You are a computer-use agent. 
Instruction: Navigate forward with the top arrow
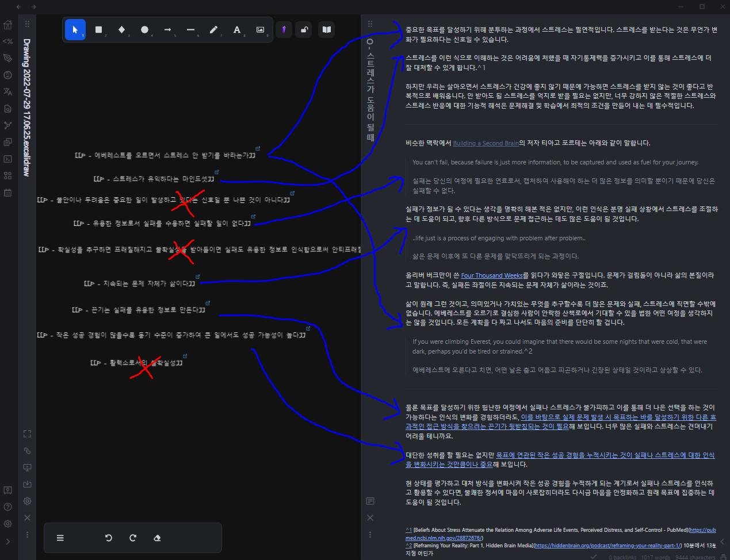pyautogui.click(x=33, y=7)
